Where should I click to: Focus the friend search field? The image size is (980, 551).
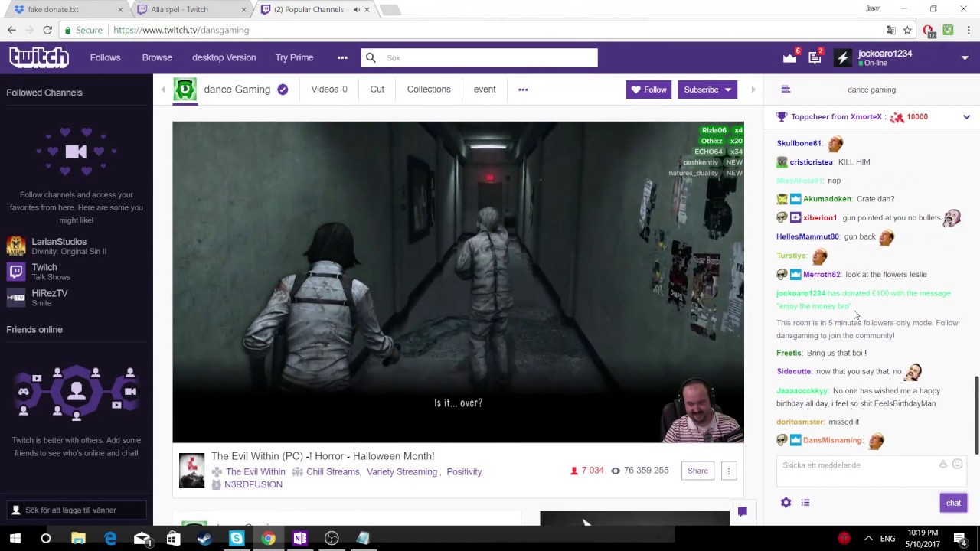coord(76,510)
